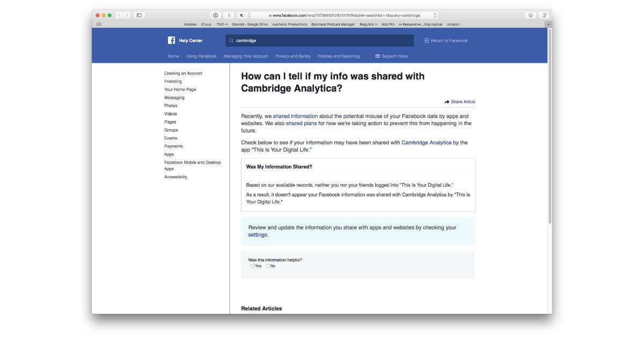Reload the page with the refresh icon
This screenshot has width=644, height=338.
[x=435, y=15]
